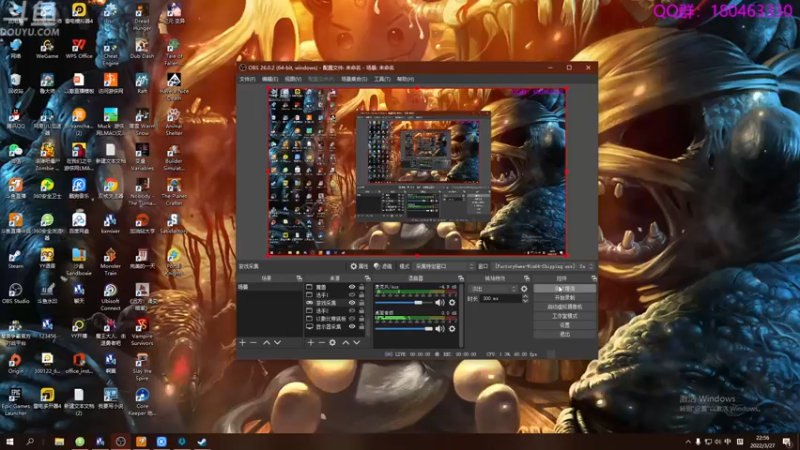Open 视图(V) menu in OBS
This screenshot has width=800, height=450.
click(x=293, y=79)
